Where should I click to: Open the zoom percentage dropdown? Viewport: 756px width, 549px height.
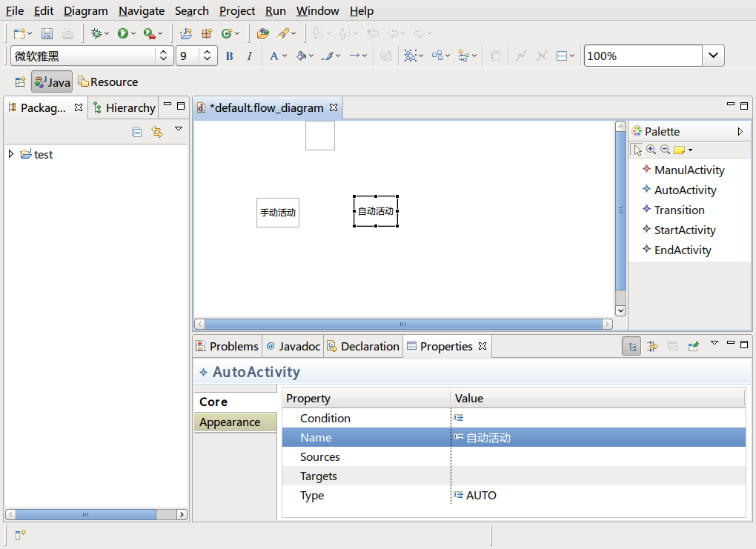pos(713,56)
